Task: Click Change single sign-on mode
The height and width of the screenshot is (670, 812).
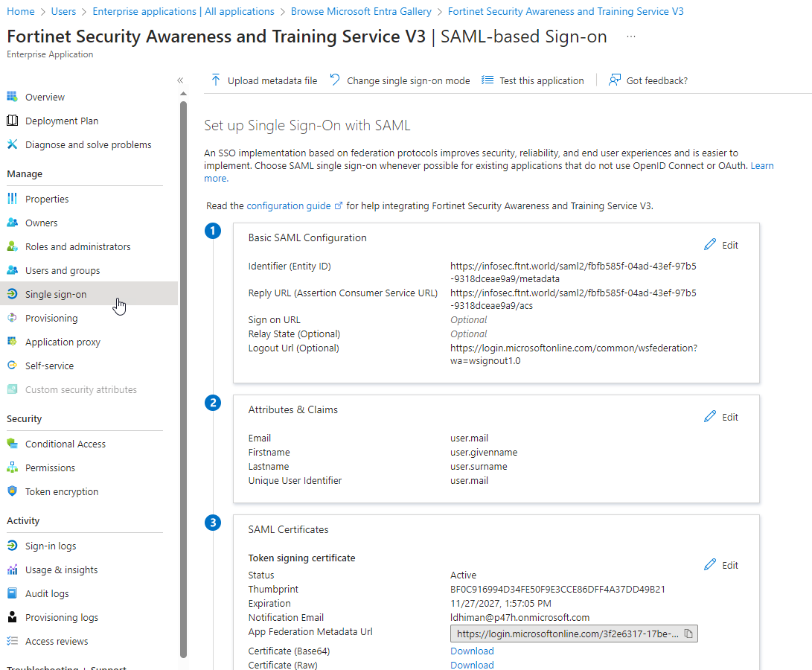Action: pyautogui.click(x=400, y=80)
